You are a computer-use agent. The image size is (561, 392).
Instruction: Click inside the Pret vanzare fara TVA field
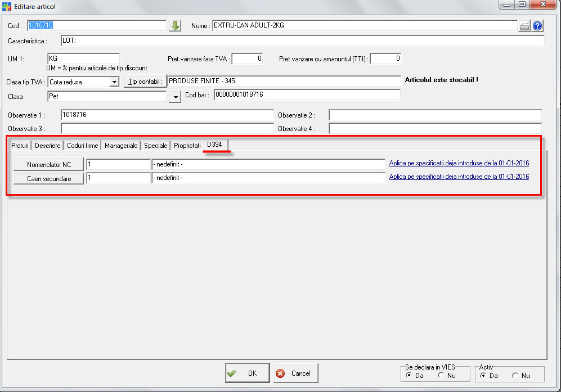coord(247,58)
